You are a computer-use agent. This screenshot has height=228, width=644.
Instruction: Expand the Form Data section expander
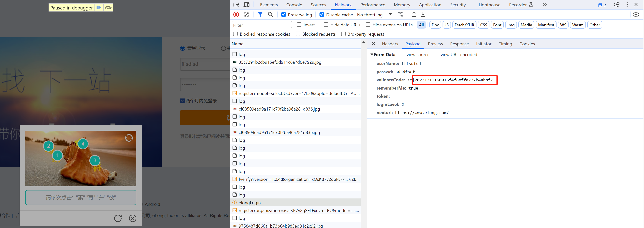pos(373,54)
